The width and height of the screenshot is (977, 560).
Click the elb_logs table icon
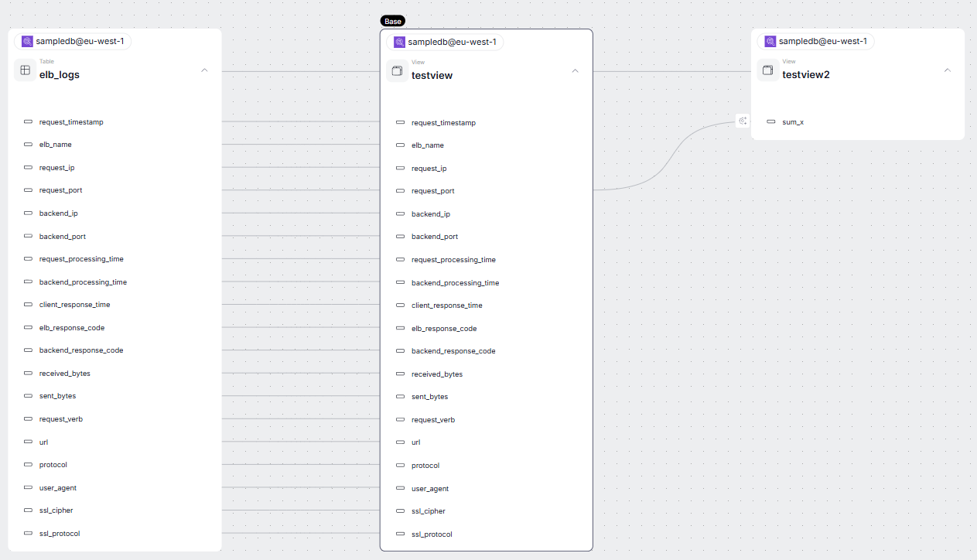click(x=25, y=70)
